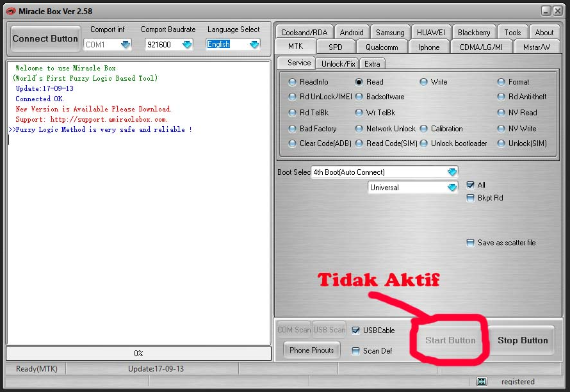This screenshot has width=570, height=392.
Task: Switch to the Coolsand/RDA tab
Action: [x=304, y=33]
